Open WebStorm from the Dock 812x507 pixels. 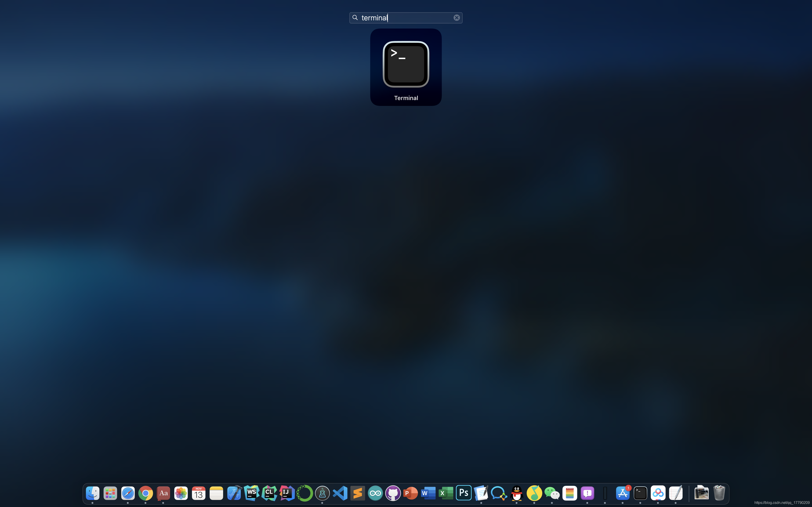click(252, 493)
